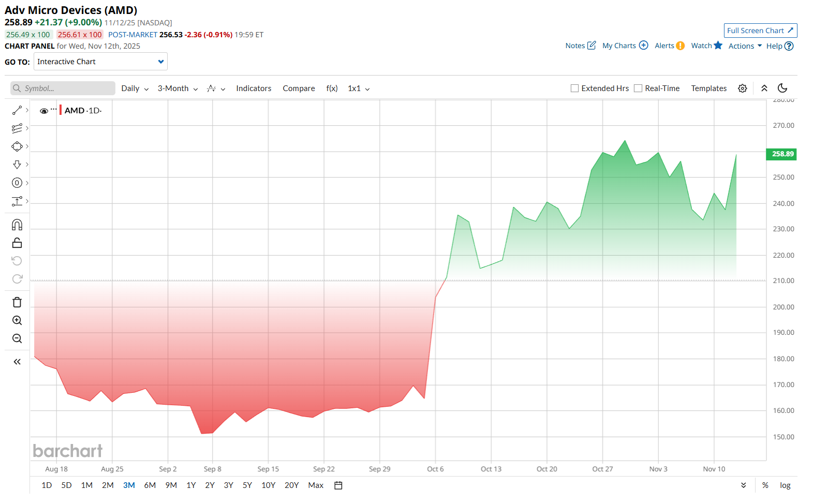Screen dimensions: 813x504
Task: Enable the magnet snap tool
Action: pyautogui.click(x=17, y=225)
